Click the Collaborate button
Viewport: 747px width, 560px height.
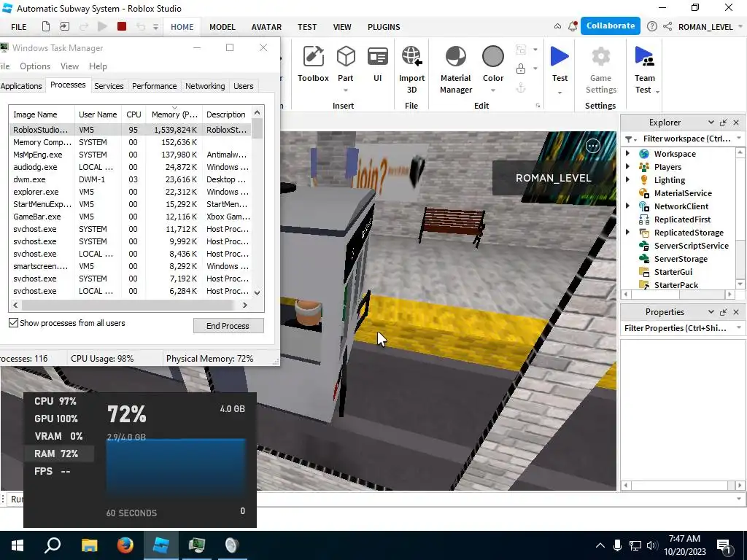(611, 26)
